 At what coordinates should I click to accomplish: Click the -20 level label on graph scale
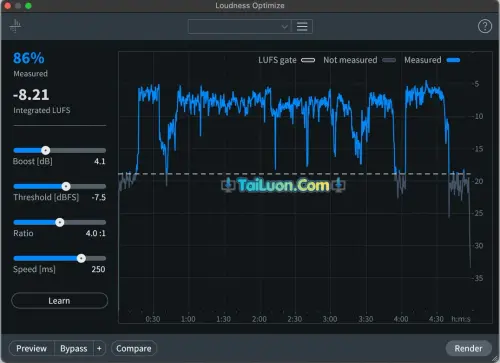pyautogui.click(x=478, y=181)
